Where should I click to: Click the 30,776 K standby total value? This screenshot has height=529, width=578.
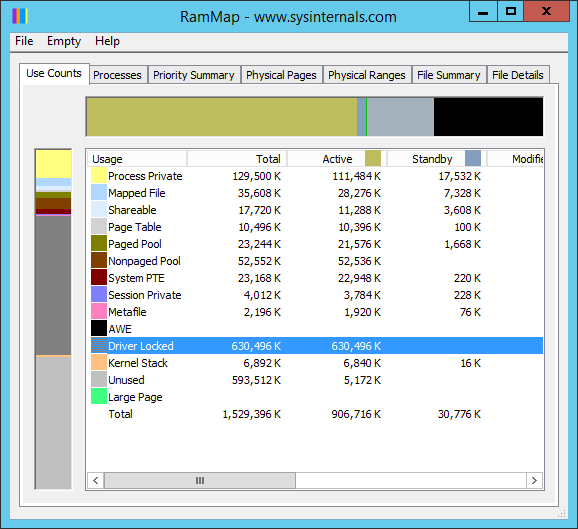(x=459, y=414)
